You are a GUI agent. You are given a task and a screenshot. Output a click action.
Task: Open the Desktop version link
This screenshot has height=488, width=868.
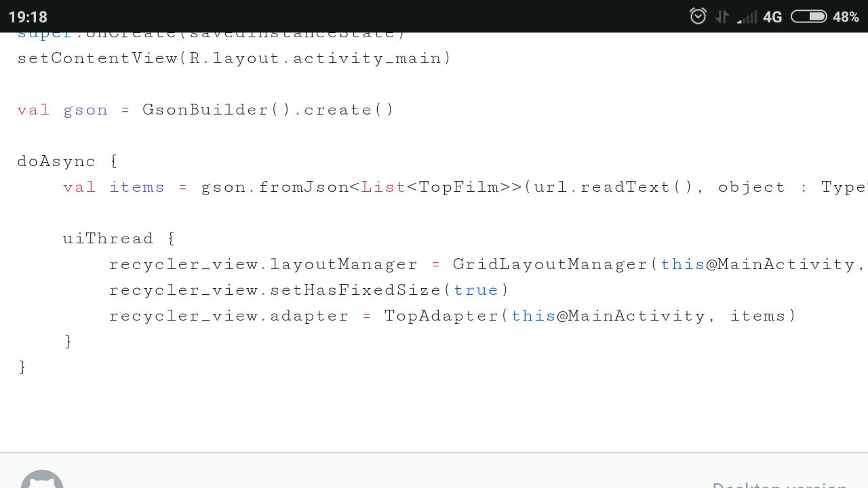tap(779, 484)
